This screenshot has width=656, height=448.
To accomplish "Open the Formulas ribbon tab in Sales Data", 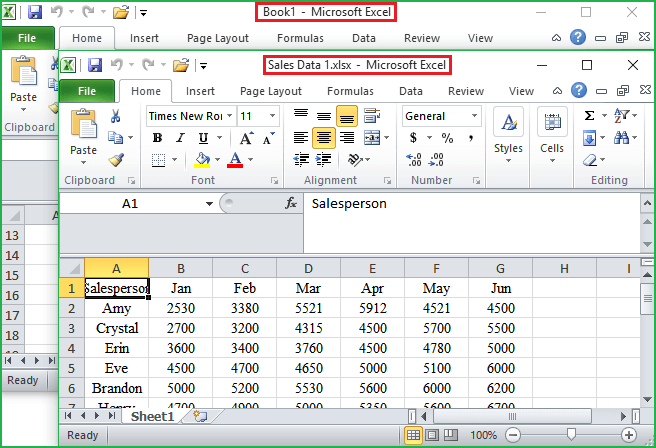I will [x=350, y=91].
